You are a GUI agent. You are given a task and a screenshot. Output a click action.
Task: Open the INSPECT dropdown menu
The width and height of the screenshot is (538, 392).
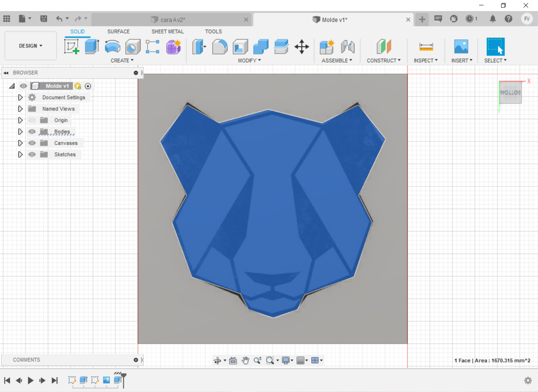426,60
